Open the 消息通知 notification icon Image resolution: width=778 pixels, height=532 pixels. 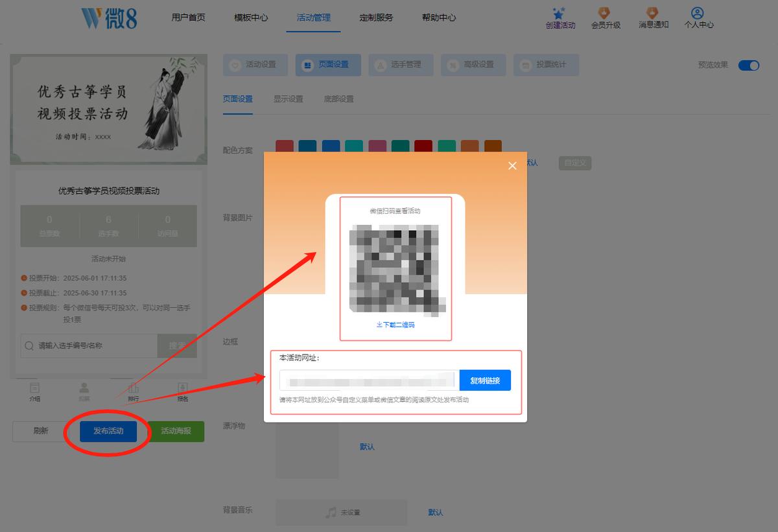[653, 13]
